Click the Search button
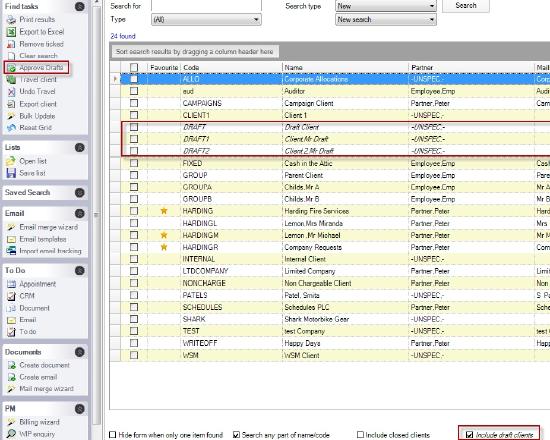The width and height of the screenshot is (550, 440). [466, 6]
